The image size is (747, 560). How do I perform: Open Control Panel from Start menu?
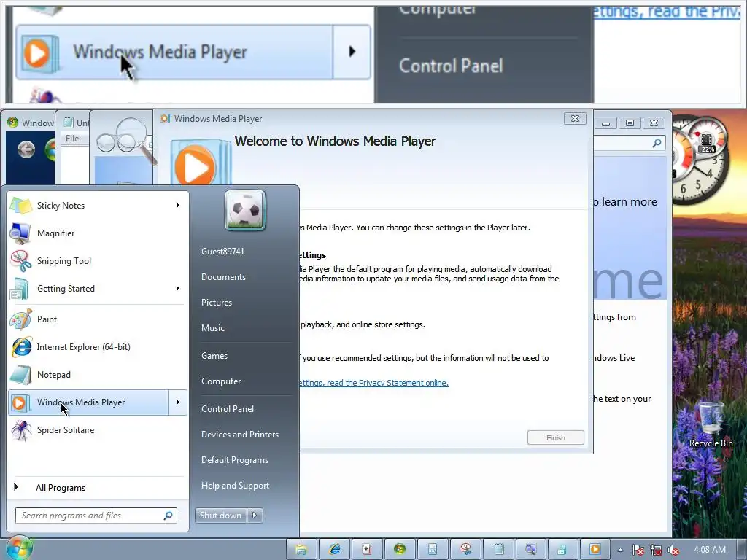coord(228,409)
